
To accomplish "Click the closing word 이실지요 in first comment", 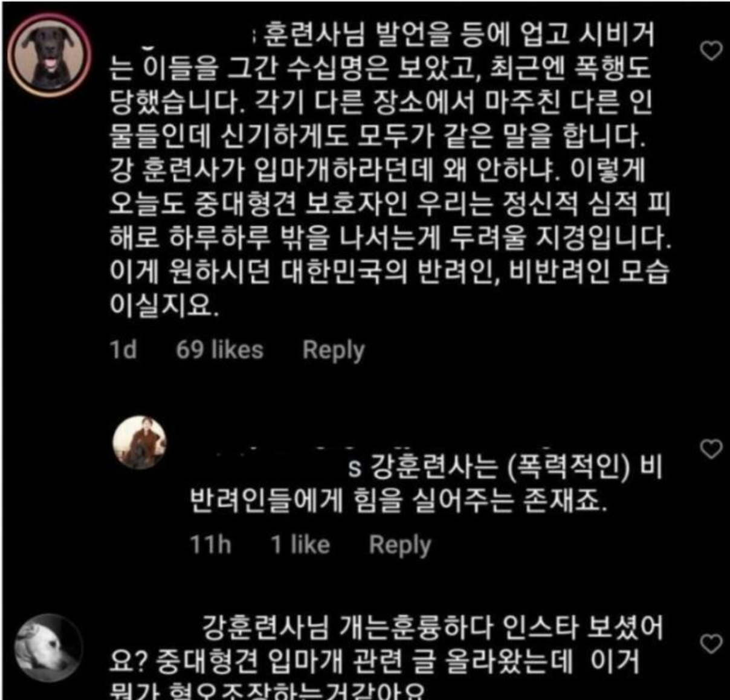I will [161, 306].
